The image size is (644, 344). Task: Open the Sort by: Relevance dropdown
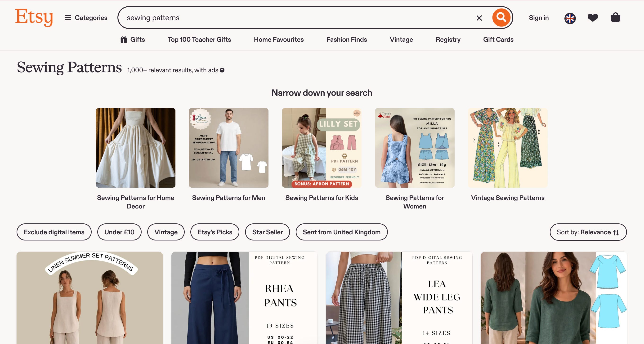tap(588, 232)
